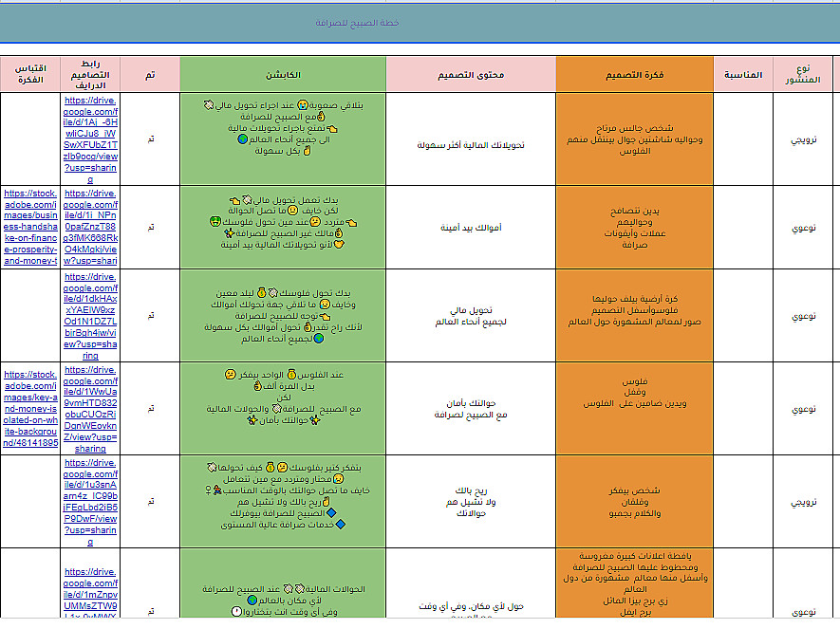Viewport: 840px width, 629px height.
Task: Click cell حوالتك بأمان مع الصبيح لصرافة
Action: pos(471,409)
